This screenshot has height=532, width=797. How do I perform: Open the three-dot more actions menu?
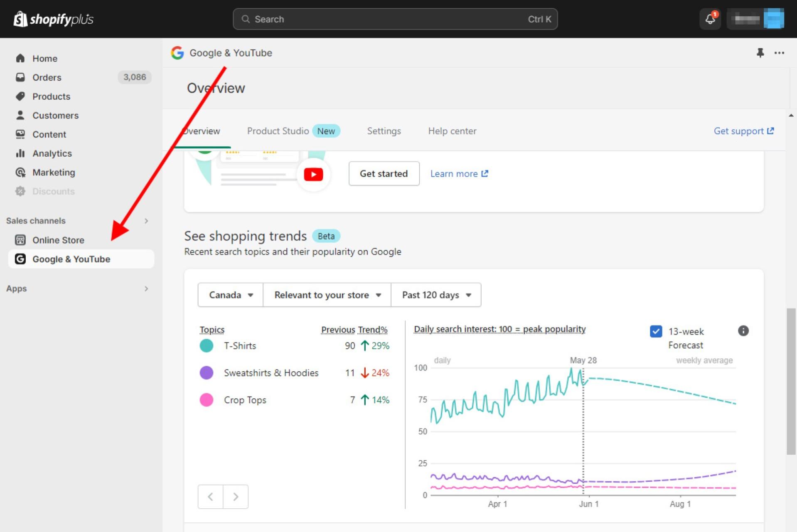coord(779,53)
